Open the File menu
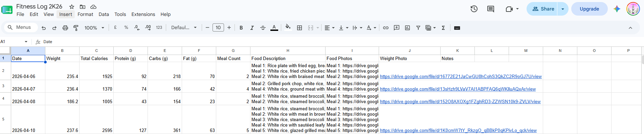Image resolution: width=644 pixels, height=134 pixels. (x=20, y=14)
